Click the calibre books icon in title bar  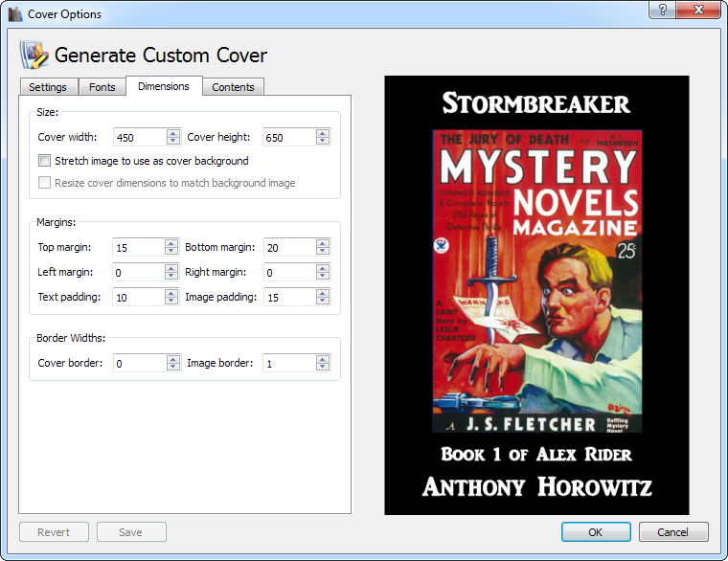(x=15, y=14)
